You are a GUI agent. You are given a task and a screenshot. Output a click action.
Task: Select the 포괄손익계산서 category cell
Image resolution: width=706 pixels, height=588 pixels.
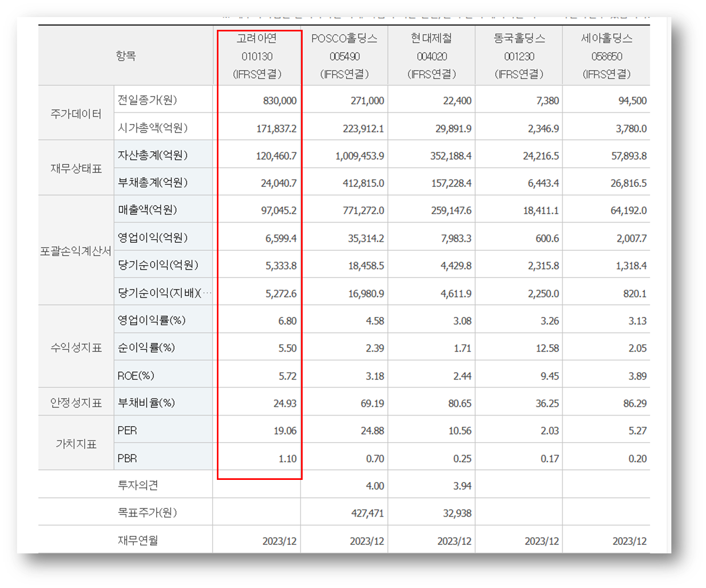point(76,251)
